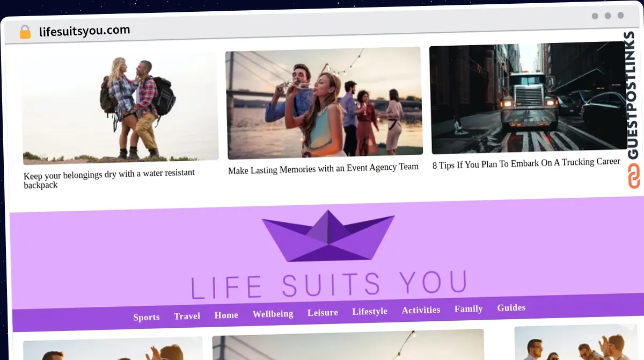Click the purple paper boat logo

tap(328, 236)
